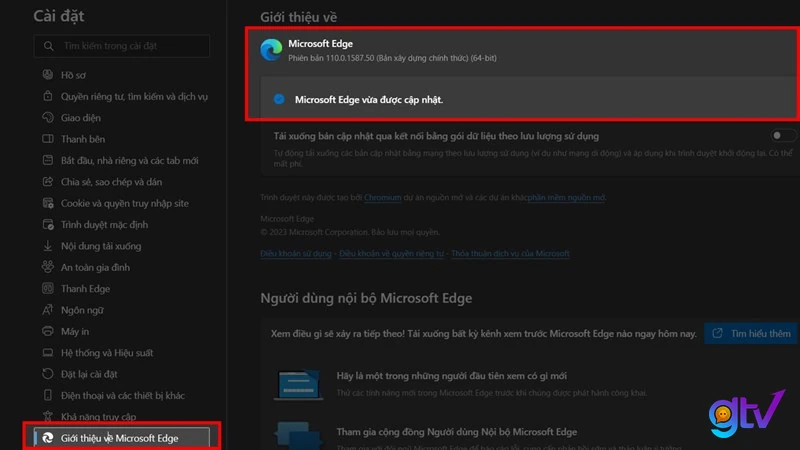Click the Ngôn ngữ language icon
The height and width of the screenshot is (450, 800).
pos(47,310)
